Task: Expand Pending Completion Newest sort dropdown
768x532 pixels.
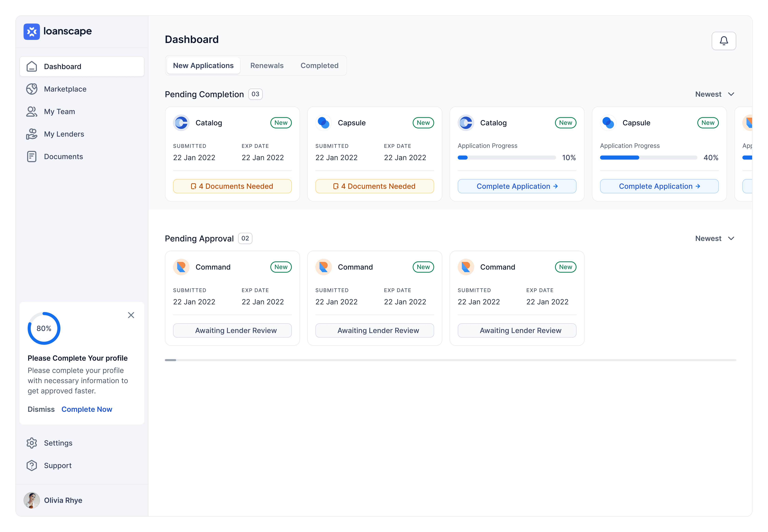Action: point(715,94)
